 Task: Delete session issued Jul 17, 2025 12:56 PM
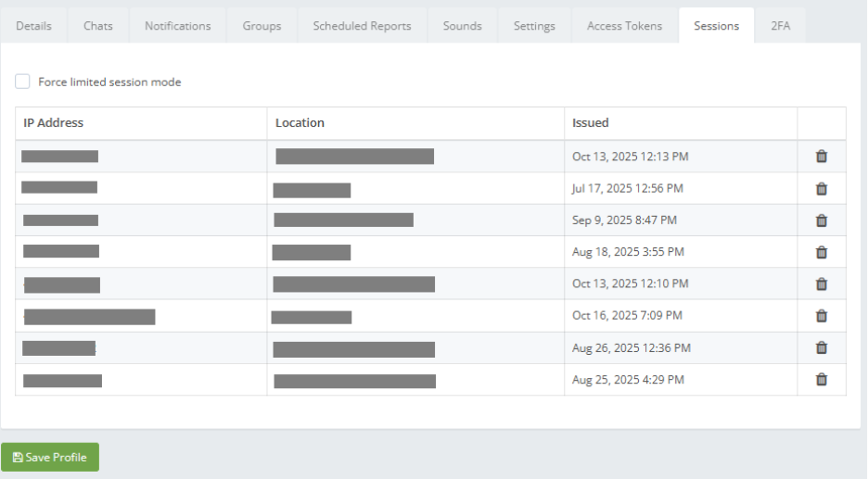coord(821,189)
